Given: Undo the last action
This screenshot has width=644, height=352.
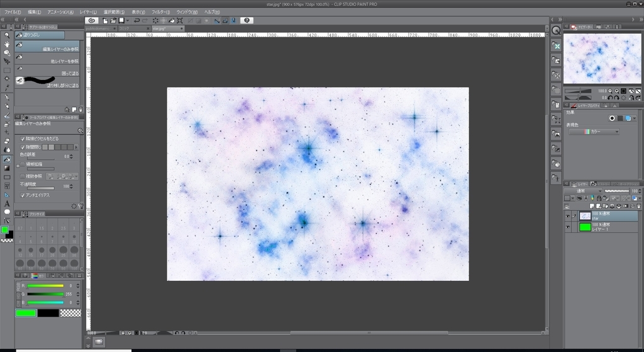Looking at the screenshot, I should (136, 21).
